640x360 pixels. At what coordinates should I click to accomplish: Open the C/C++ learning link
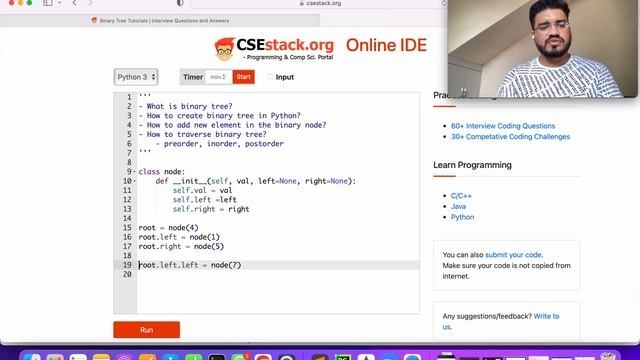(461, 196)
